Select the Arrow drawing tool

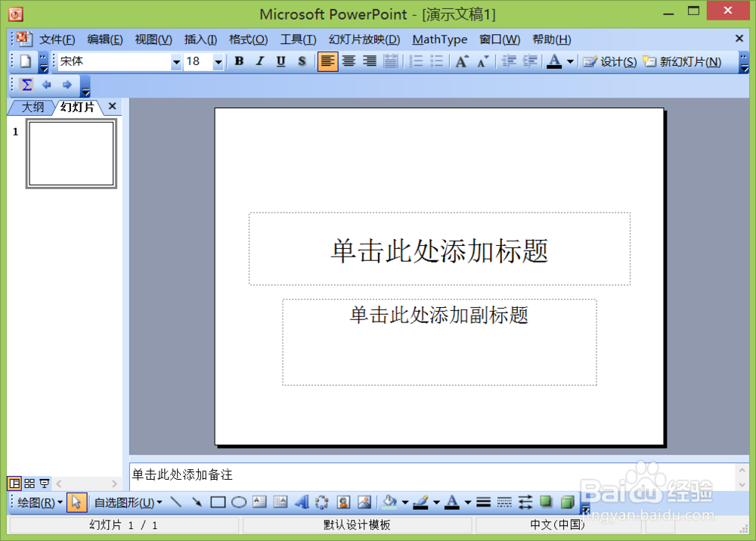(x=197, y=502)
